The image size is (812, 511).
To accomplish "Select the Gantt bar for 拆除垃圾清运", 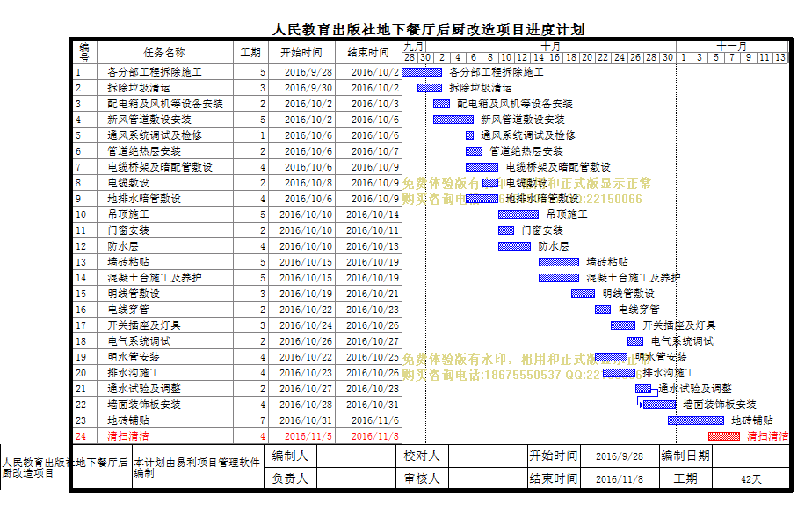I will tap(430, 88).
